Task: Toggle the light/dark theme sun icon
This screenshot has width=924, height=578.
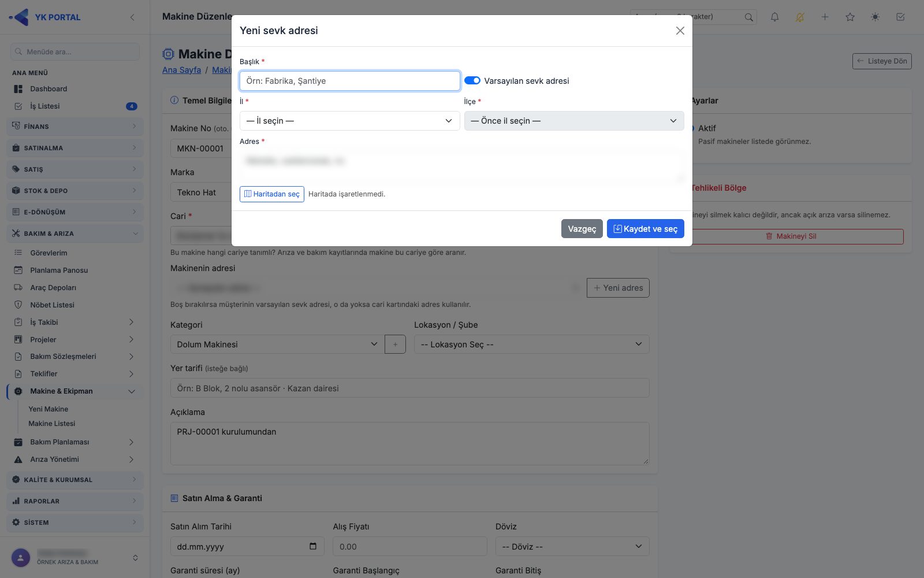Action: [875, 17]
